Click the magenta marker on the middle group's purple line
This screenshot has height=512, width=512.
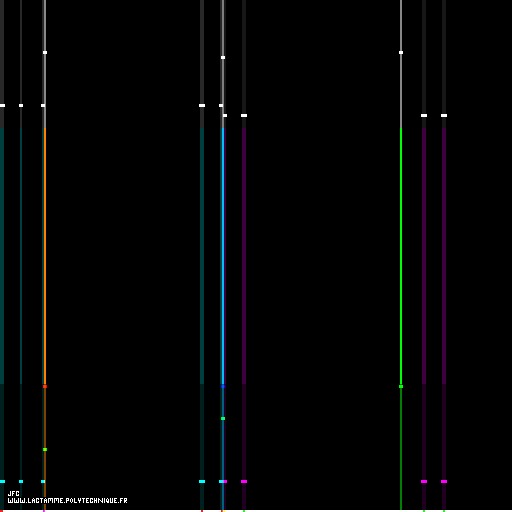(x=244, y=482)
